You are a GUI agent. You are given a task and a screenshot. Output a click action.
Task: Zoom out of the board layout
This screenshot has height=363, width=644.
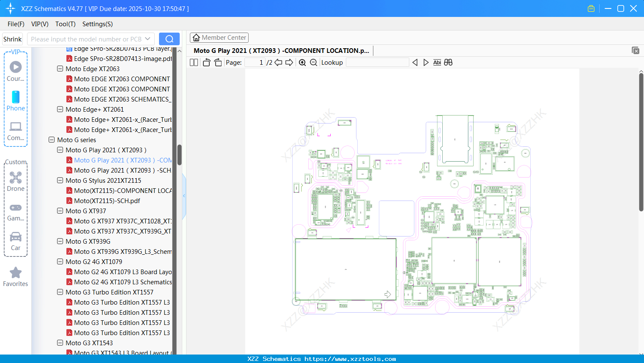click(x=313, y=62)
